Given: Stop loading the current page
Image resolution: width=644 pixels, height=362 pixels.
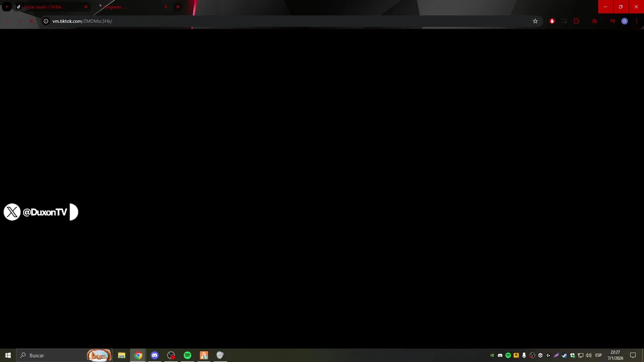Looking at the screenshot, I should click(31, 21).
